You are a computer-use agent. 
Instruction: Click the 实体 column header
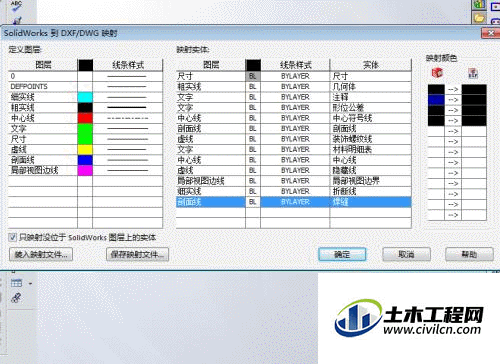click(x=371, y=65)
